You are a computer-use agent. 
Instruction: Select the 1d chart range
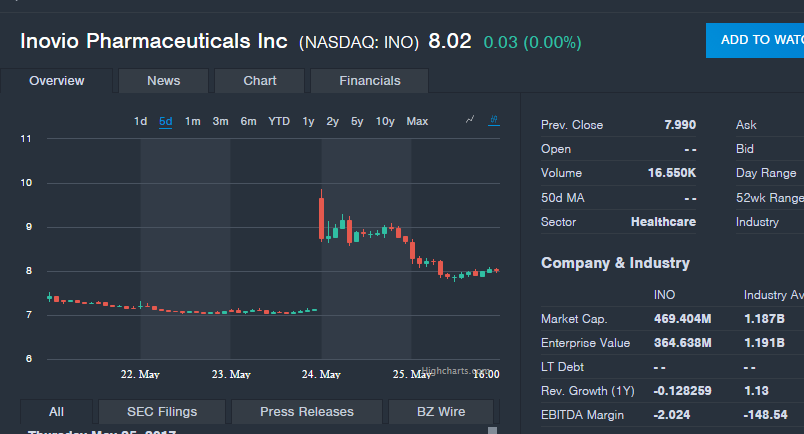pos(140,122)
